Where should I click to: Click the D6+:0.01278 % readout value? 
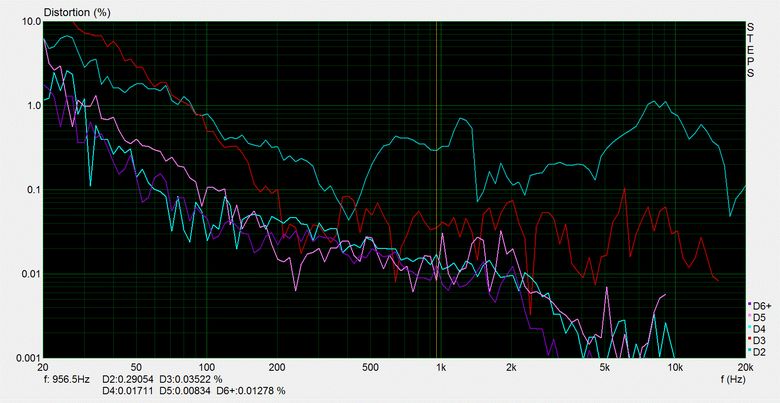[x=251, y=391]
